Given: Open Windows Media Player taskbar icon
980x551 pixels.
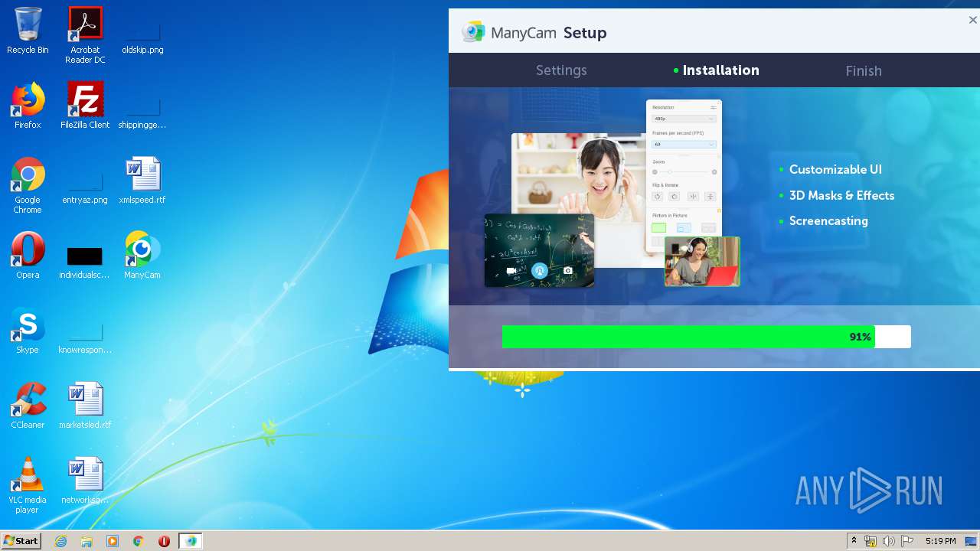Looking at the screenshot, I should click(113, 541).
